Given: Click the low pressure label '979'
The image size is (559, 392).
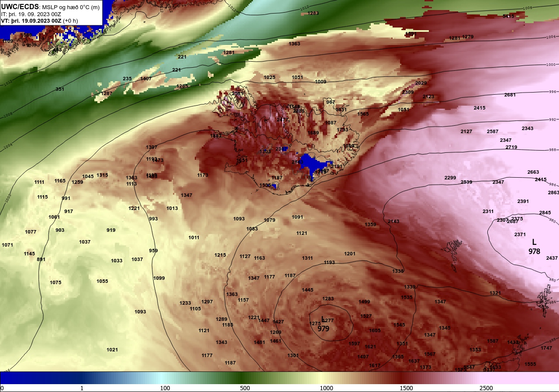Looking at the screenshot, I should click(x=324, y=329).
